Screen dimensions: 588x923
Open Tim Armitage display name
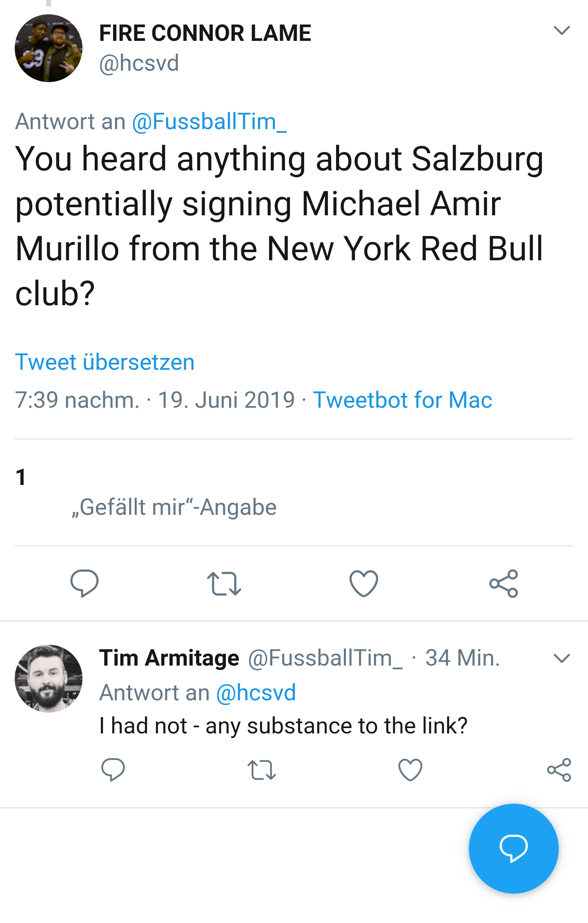(x=169, y=658)
